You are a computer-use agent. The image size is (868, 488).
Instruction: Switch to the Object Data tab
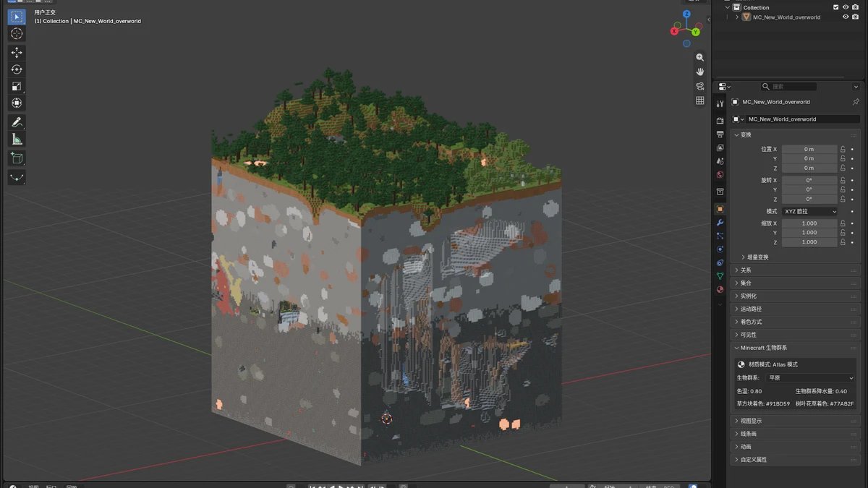click(x=720, y=276)
